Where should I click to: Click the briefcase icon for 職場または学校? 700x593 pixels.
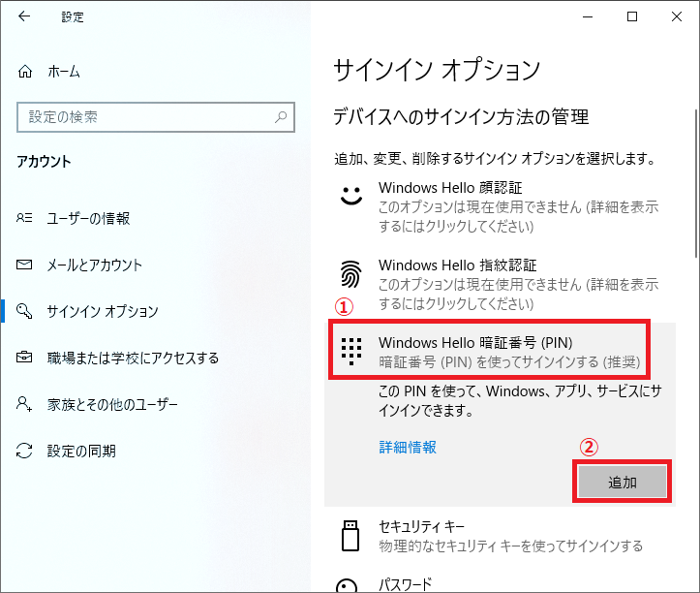pyautogui.click(x=24, y=358)
